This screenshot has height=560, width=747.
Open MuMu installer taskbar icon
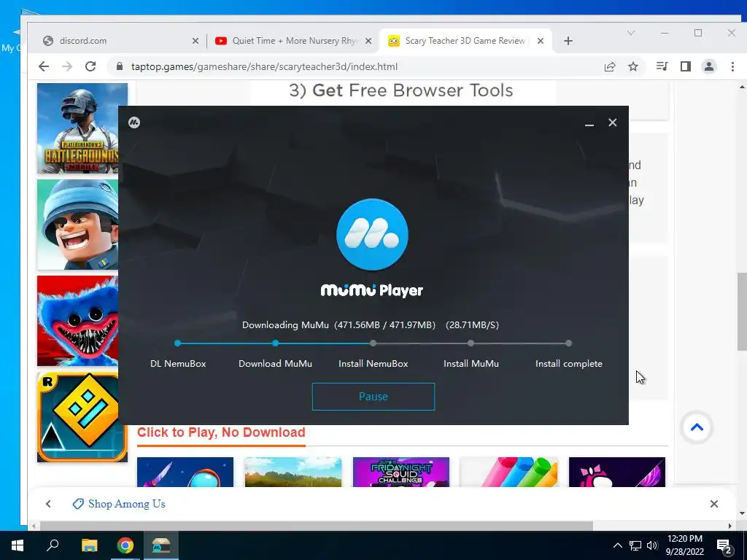pos(161,545)
